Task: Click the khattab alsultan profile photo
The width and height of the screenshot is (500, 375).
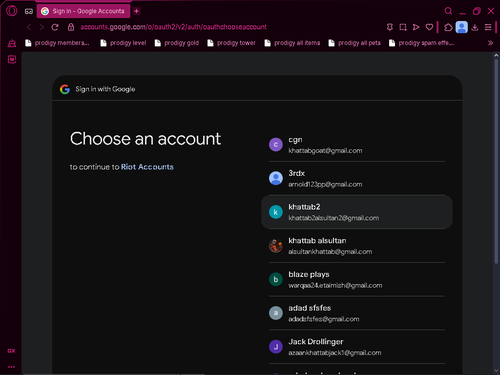Action: tap(276, 246)
